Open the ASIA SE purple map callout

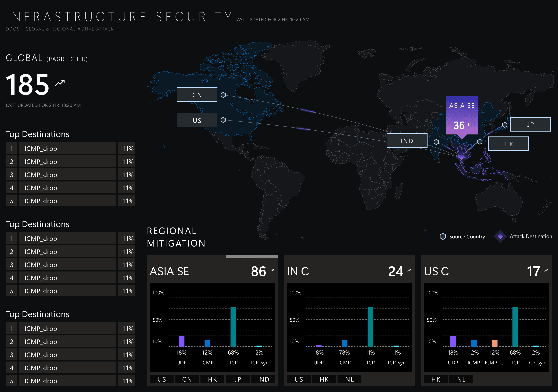(x=462, y=115)
